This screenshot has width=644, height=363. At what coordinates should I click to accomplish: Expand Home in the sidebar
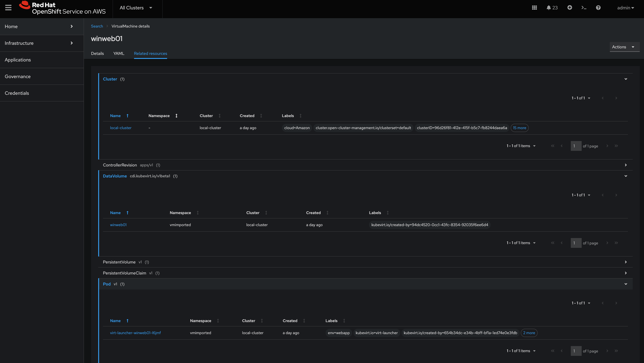point(42,26)
